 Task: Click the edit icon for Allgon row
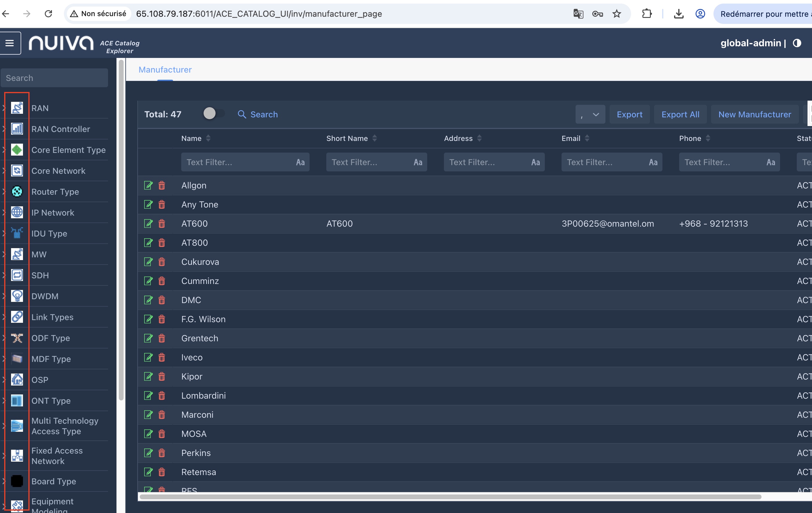point(148,185)
